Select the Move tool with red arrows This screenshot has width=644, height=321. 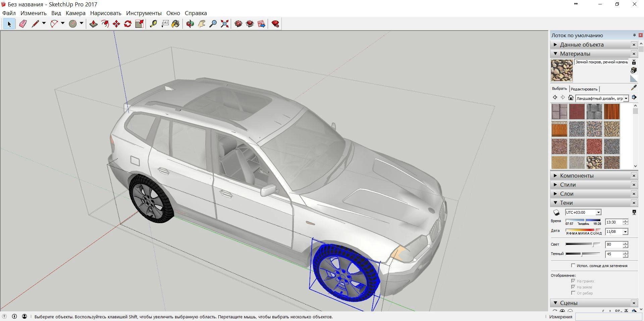(x=116, y=24)
